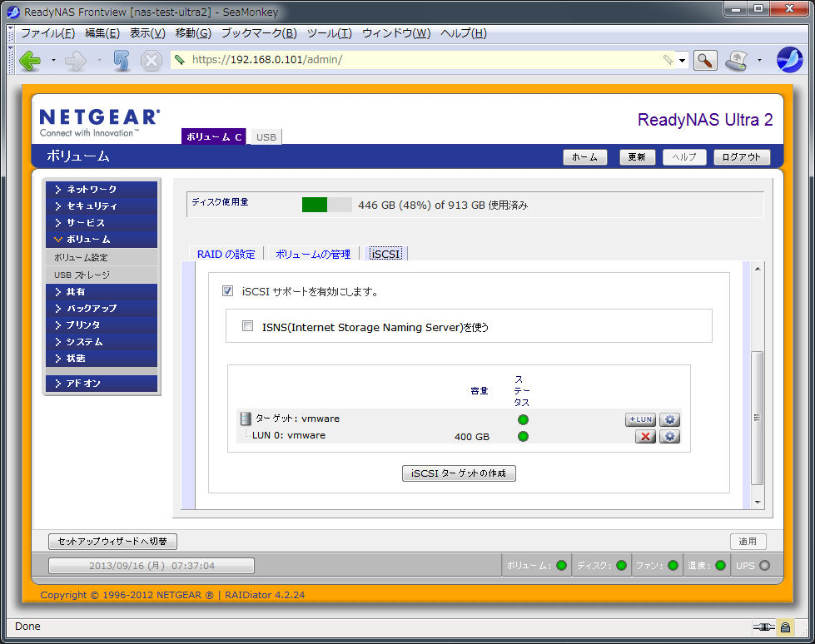
Task: Click the ディスク status LED in footer
Action: click(621, 566)
